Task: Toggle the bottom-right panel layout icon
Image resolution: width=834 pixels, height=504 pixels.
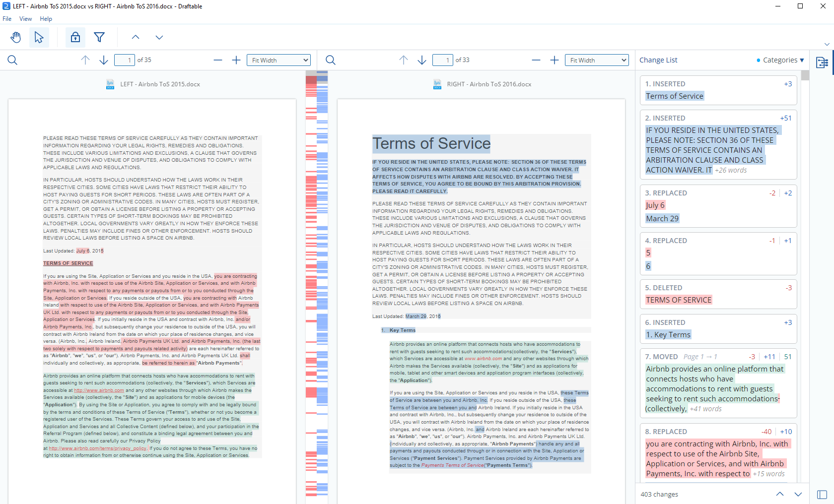Action: click(822, 495)
